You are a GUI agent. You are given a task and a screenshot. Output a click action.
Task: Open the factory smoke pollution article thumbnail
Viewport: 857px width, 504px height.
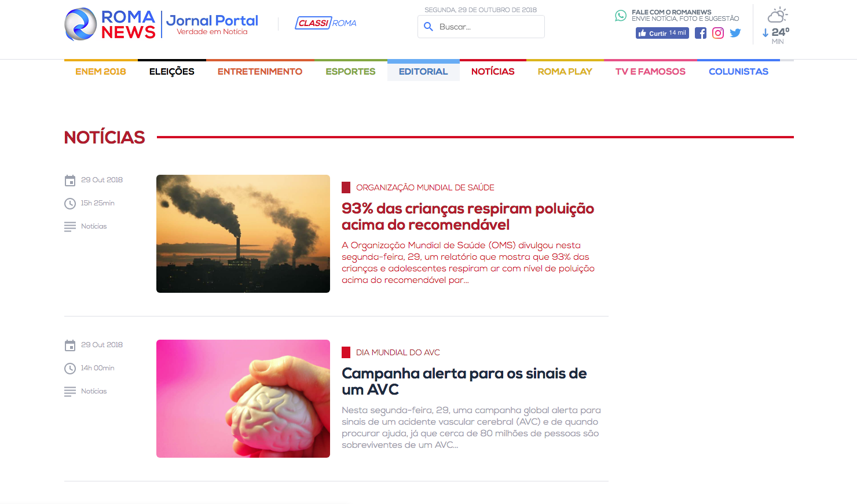click(x=243, y=234)
